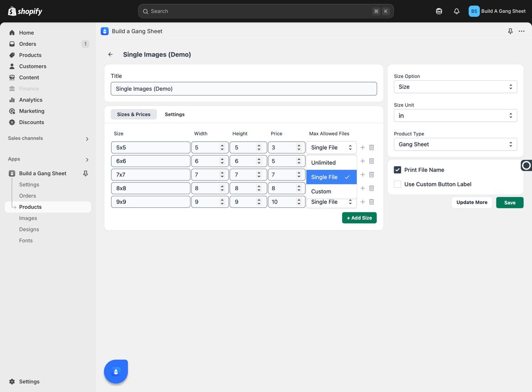Open Discounts in the sidebar
Viewport: 532px width, 392px height.
coord(31,122)
